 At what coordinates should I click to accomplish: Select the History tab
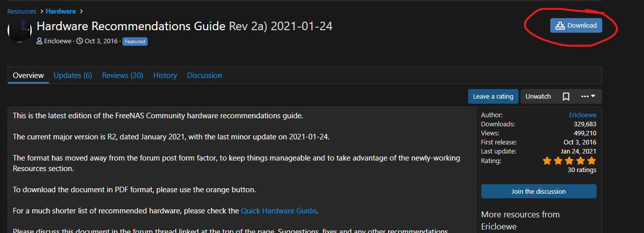coord(165,75)
